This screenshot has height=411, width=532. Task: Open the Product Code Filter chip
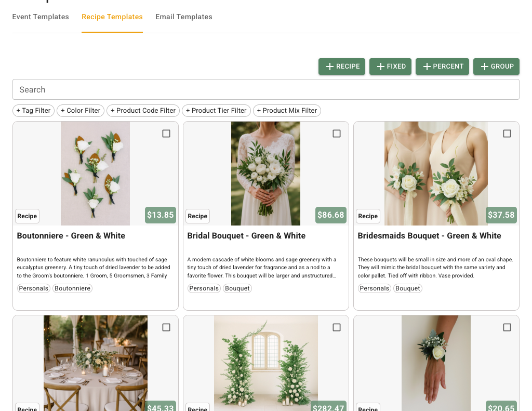tap(143, 111)
